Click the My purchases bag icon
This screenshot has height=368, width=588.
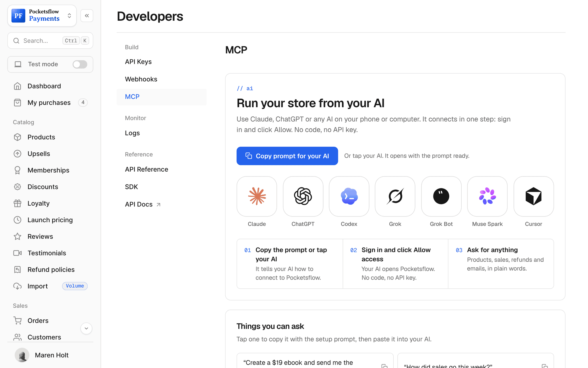point(18,103)
